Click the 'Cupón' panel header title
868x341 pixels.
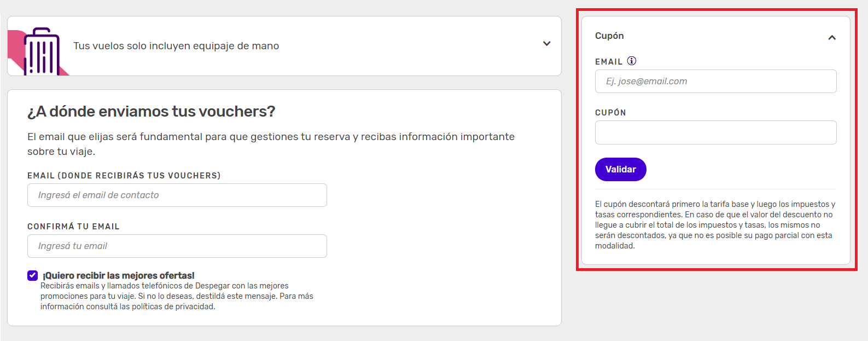pyautogui.click(x=609, y=36)
